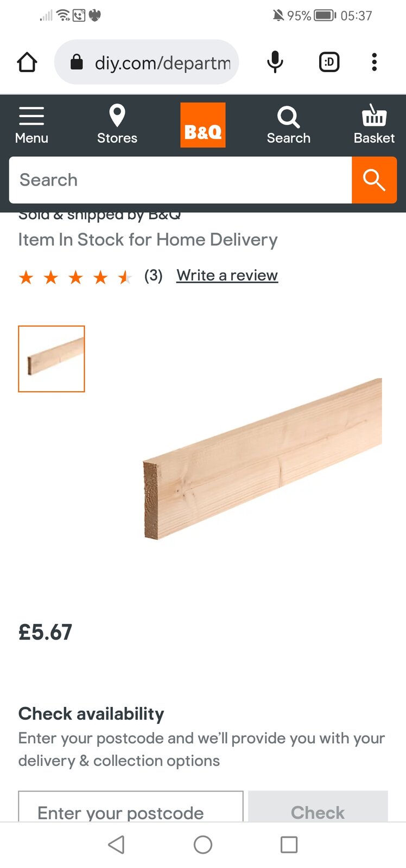
Task: Open Chrome three-dot overflow menu
Action: point(374,62)
